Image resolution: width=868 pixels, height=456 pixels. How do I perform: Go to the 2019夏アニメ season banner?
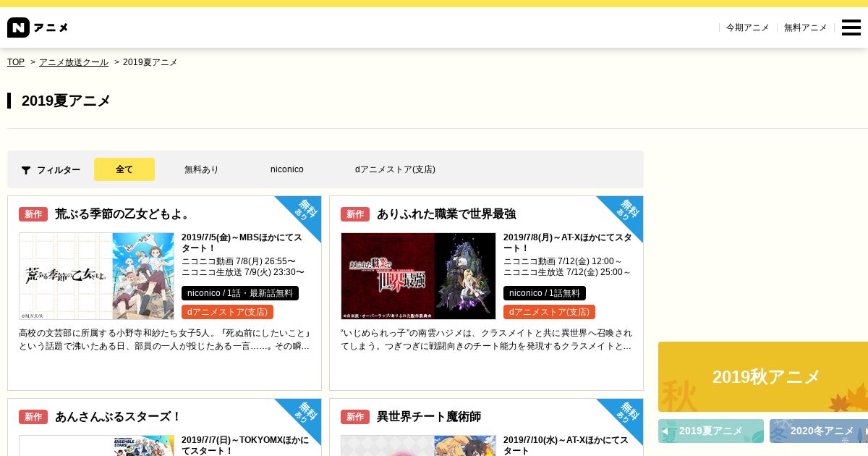click(x=711, y=431)
